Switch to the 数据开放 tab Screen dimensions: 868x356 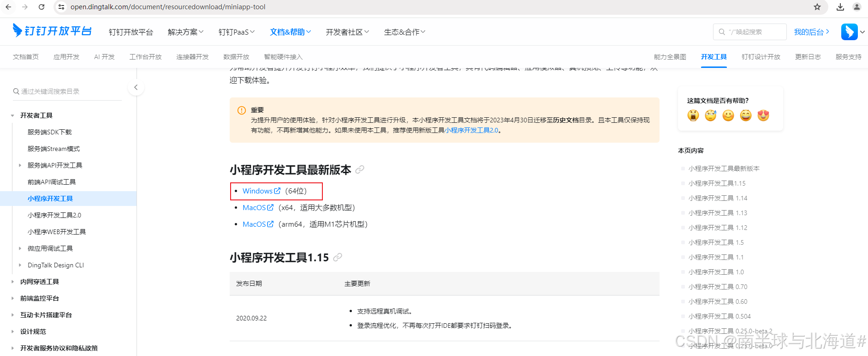coord(236,57)
